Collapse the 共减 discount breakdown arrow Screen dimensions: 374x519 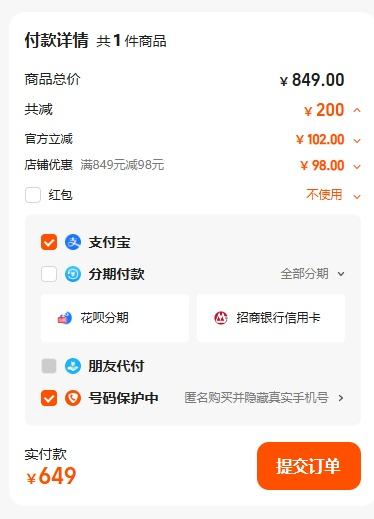click(357, 110)
